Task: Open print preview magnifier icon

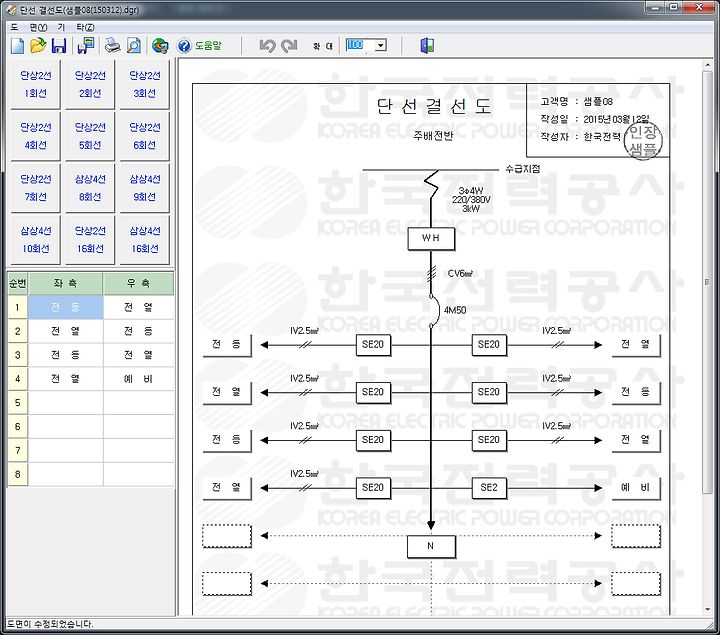Action: click(x=134, y=45)
